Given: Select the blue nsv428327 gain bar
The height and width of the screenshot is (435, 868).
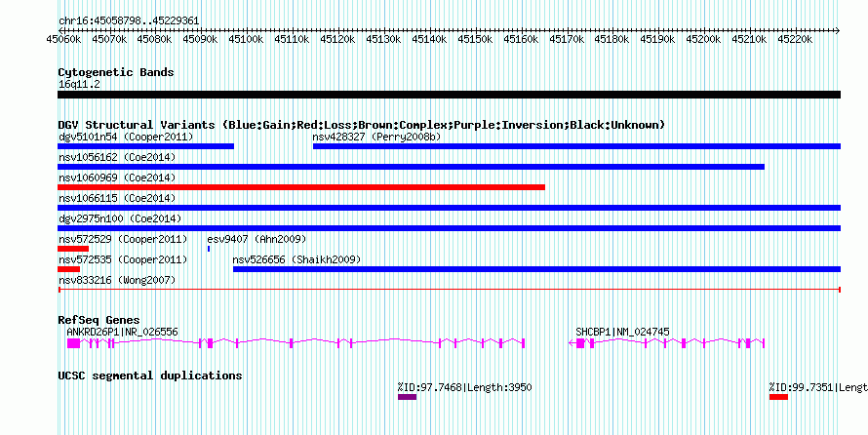Looking at the screenshot, I should tap(576, 146).
